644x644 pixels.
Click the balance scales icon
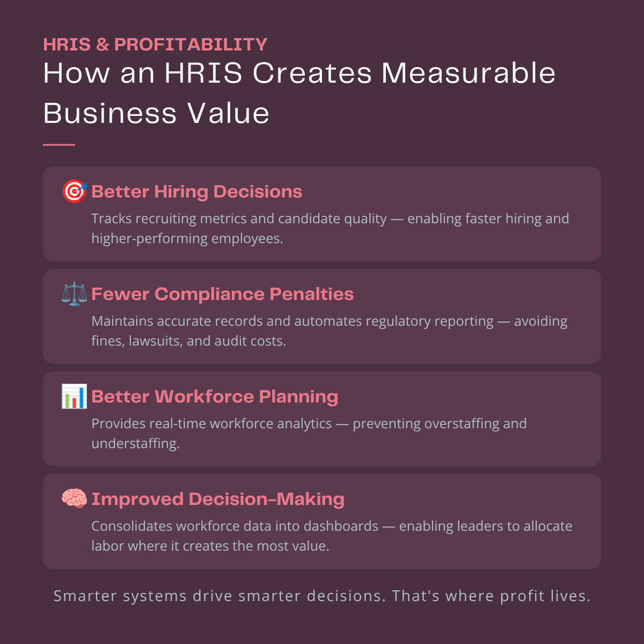point(74,294)
